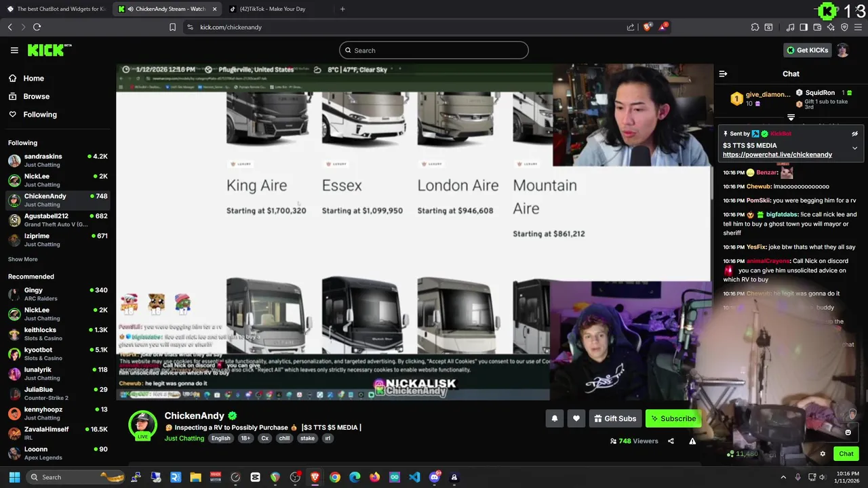Open Brave Leo AI sparkle icon

click(x=831, y=27)
